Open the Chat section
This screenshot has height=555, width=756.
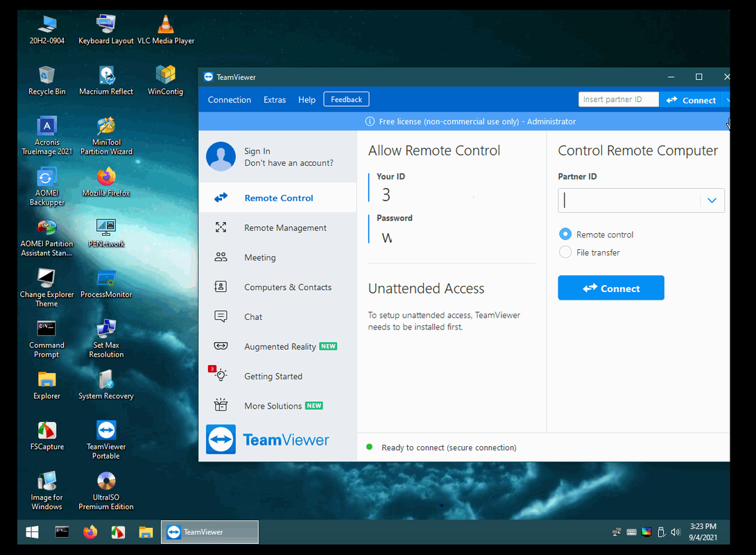point(277,317)
